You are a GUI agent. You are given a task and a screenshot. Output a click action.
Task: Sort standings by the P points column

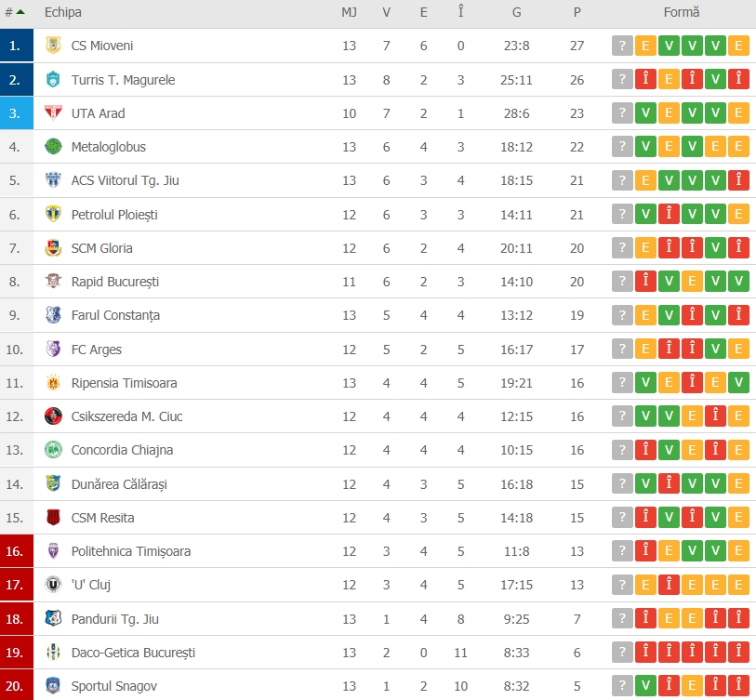[577, 13]
